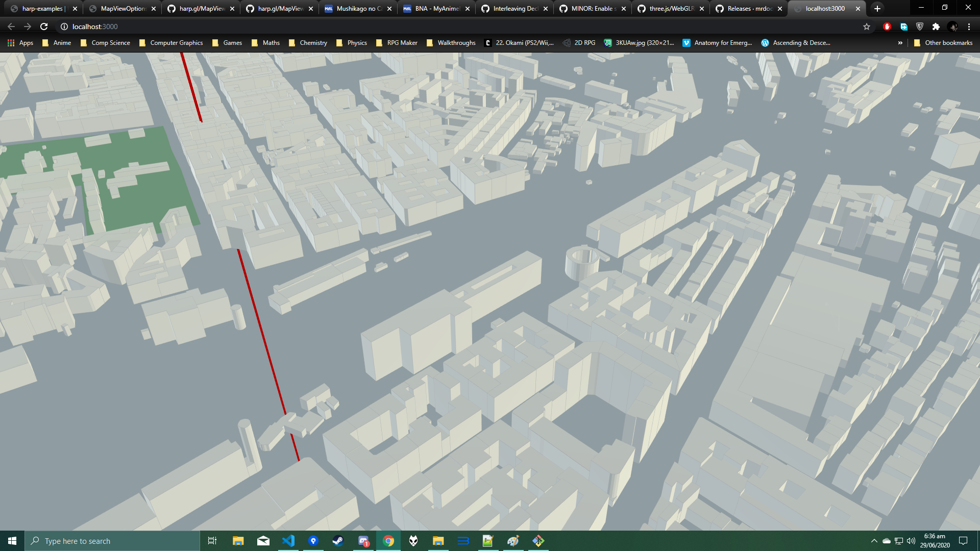
Task: Open the Extensions puzzle-piece menu
Action: pos(936,27)
